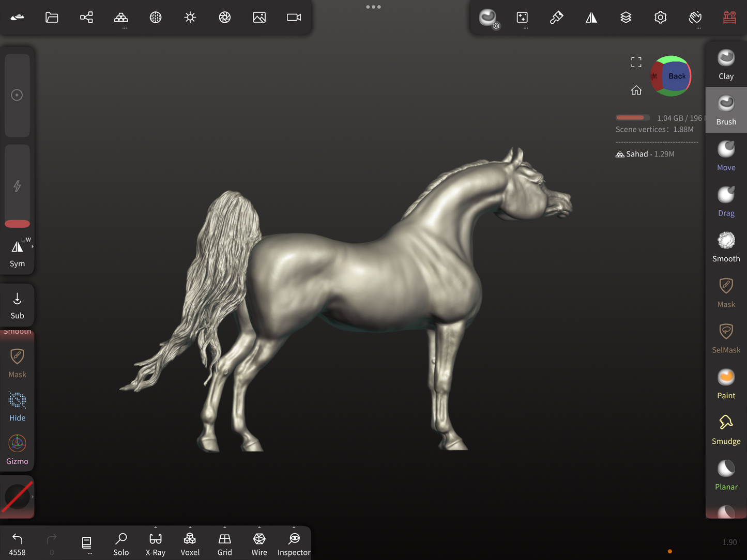Screen dimensions: 747x560
Task: Expand the Voxel remesh options
Action: tap(190, 528)
